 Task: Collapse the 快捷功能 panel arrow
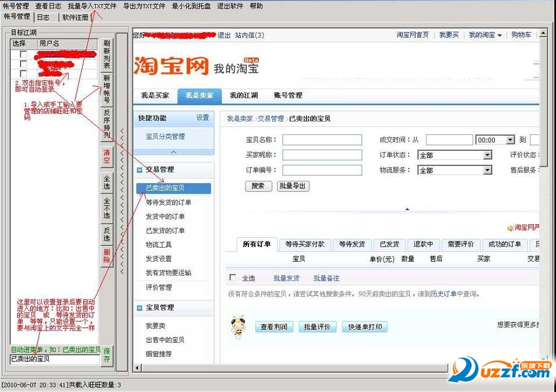174,152
